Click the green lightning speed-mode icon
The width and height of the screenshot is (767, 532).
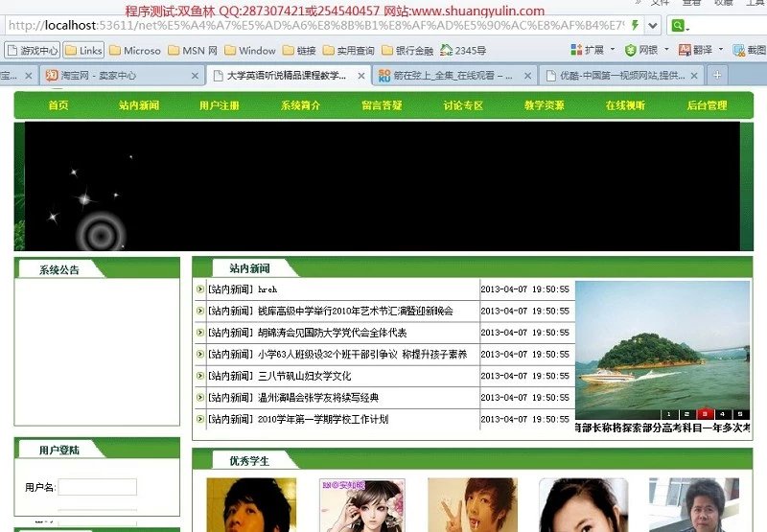(x=635, y=25)
